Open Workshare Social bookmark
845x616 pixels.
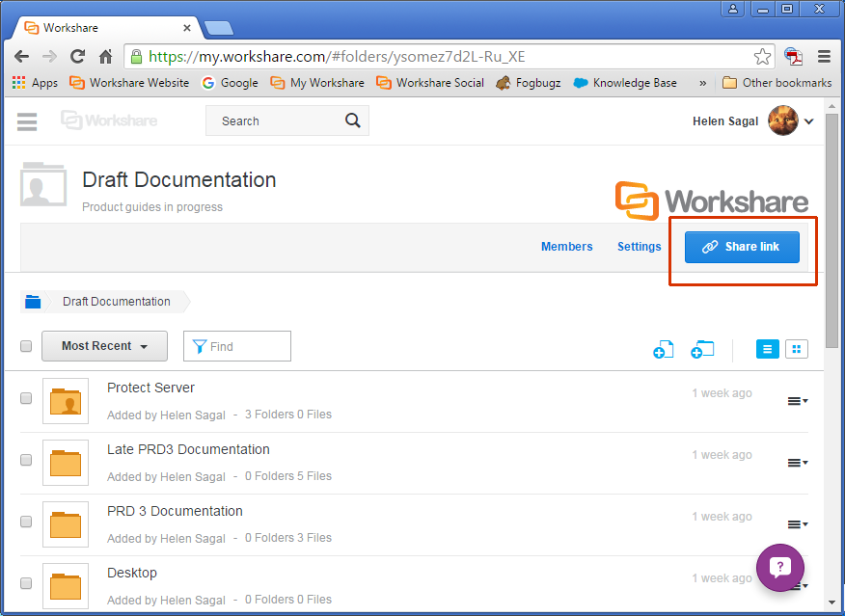(430, 83)
